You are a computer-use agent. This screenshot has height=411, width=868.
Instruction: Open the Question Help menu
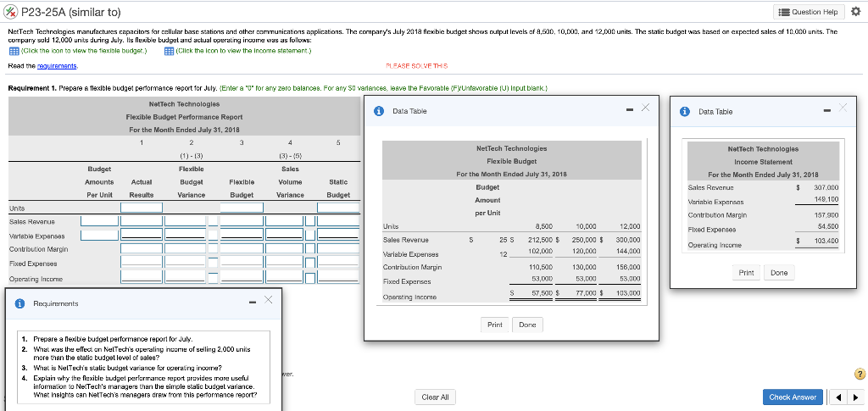(809, 12)
